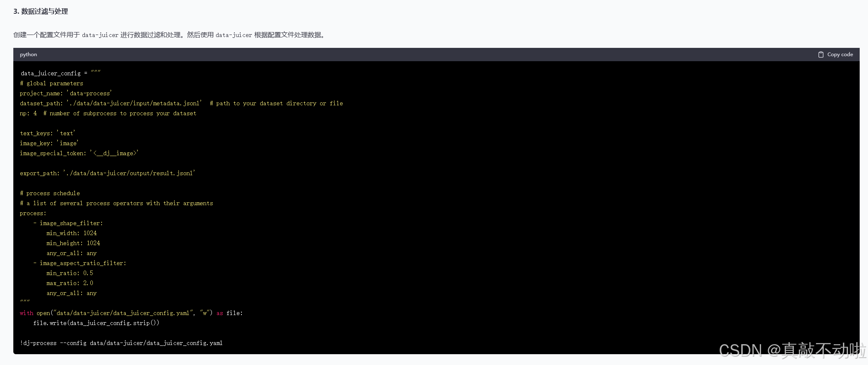
Task: Click the 'min_ratio: 0.5' line
Action: coord(70,273)
